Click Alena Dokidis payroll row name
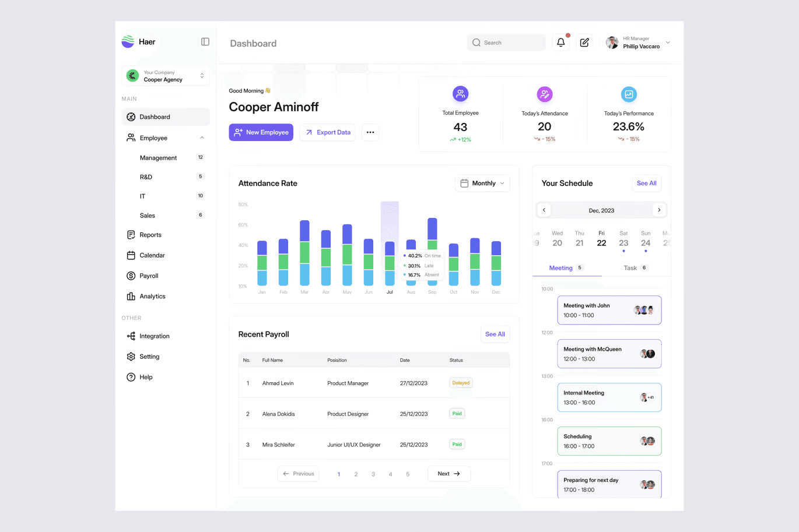799x532 pixels. pos(279,414)
